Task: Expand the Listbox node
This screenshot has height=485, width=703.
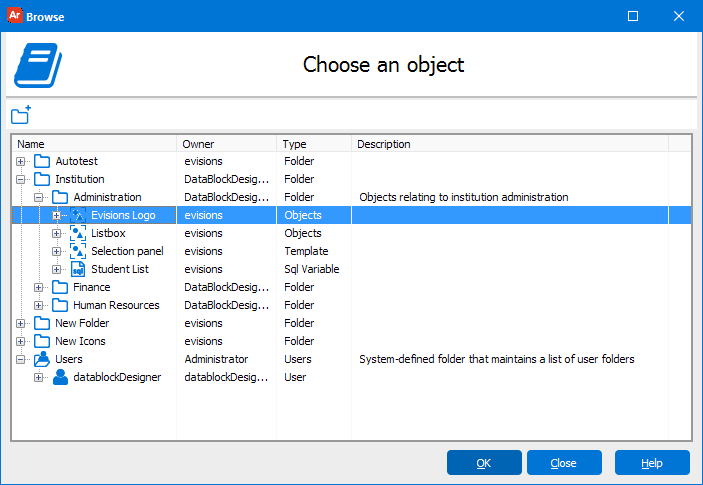Action: tap(56, 233)
